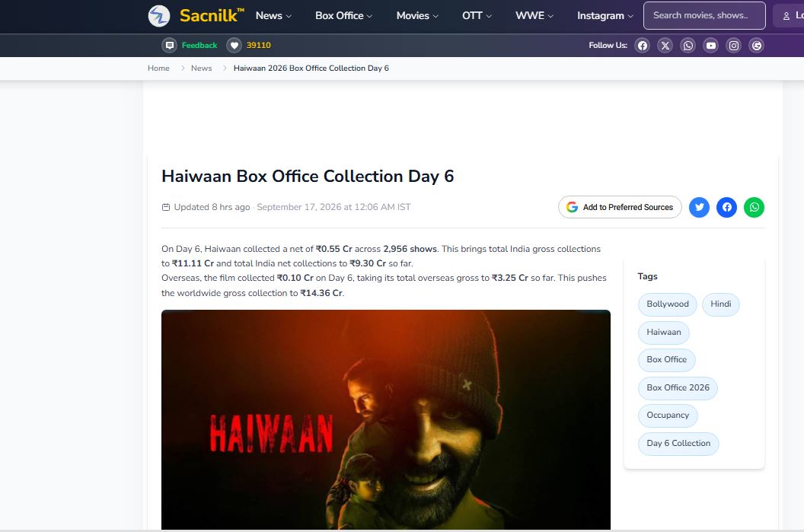
Task: Open the Haiwaan movie poster image
Action: pos(385,420)
